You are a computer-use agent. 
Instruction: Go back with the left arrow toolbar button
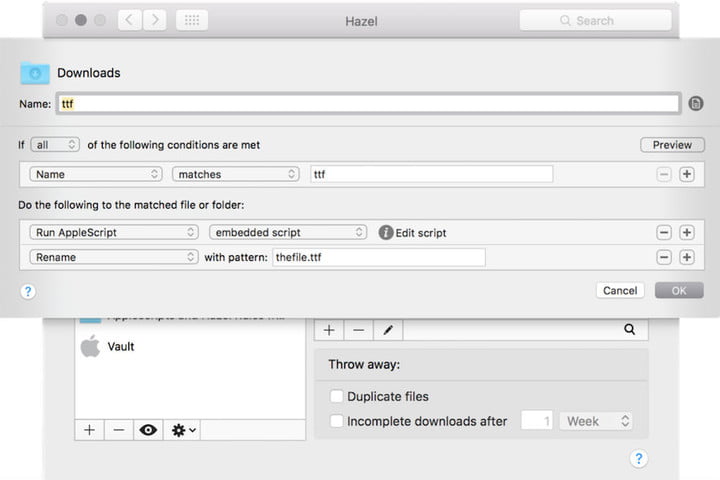click(129, 20)
